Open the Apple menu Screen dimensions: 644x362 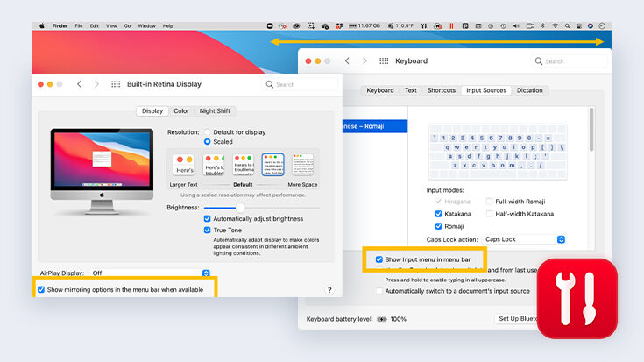pyautogui.click(x=42, y=26)
